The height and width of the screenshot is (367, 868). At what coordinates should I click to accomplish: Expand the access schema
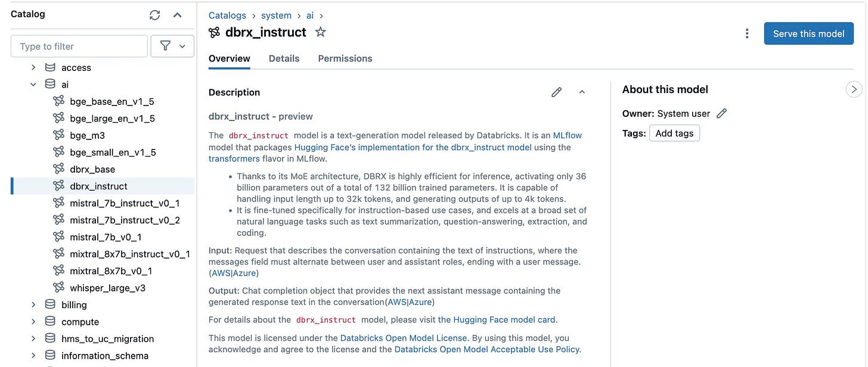click(x=33, y=67)
